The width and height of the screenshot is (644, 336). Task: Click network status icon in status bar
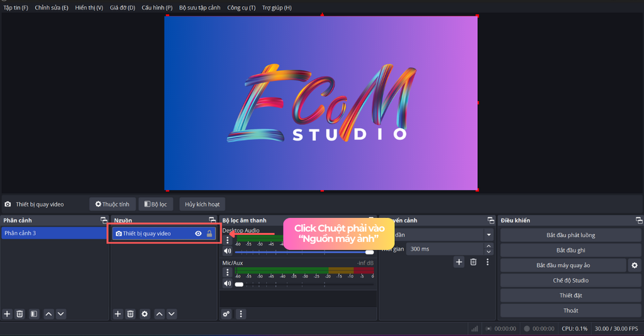474,328
